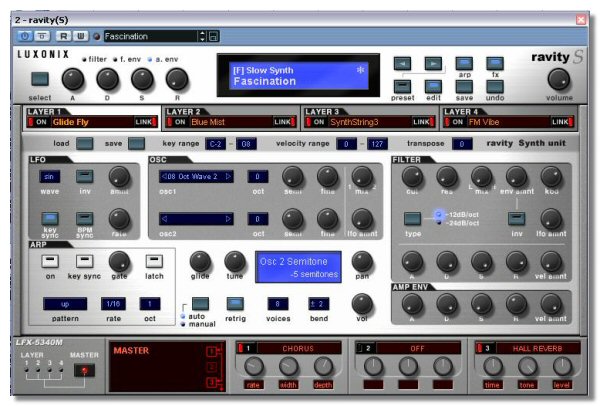Click the host bypass power icon
This screenshot has width=600, height=406.
(x=24, y=36)
